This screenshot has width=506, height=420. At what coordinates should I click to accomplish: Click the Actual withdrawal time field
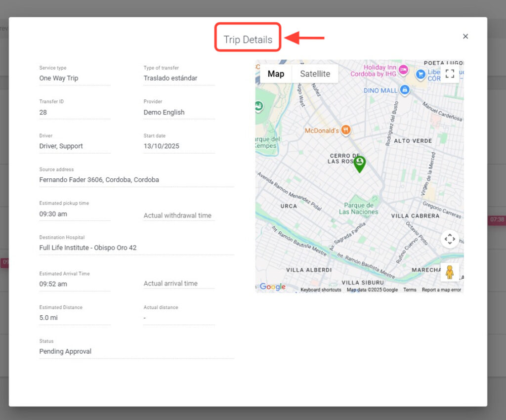[x=178, y=215]
